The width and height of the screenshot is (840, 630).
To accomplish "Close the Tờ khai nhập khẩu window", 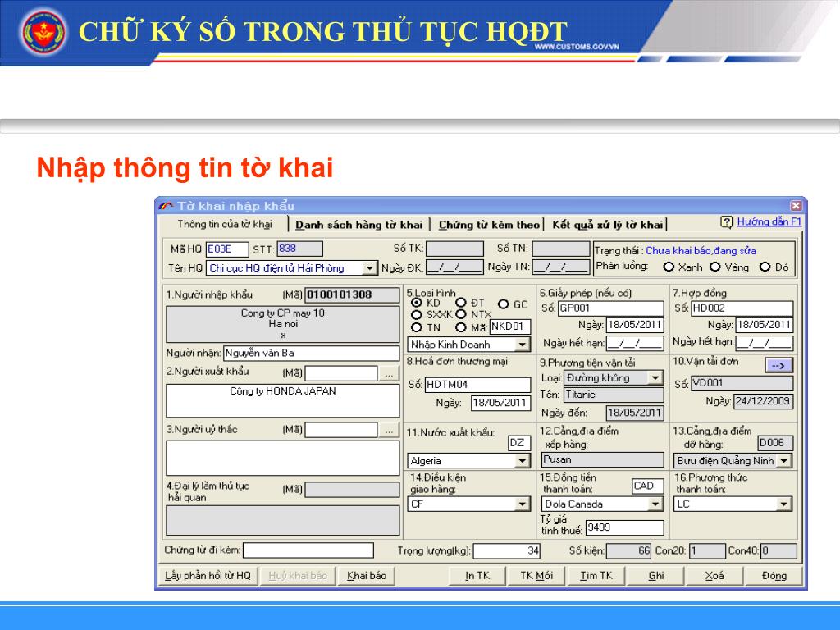I will pos(796,206).
